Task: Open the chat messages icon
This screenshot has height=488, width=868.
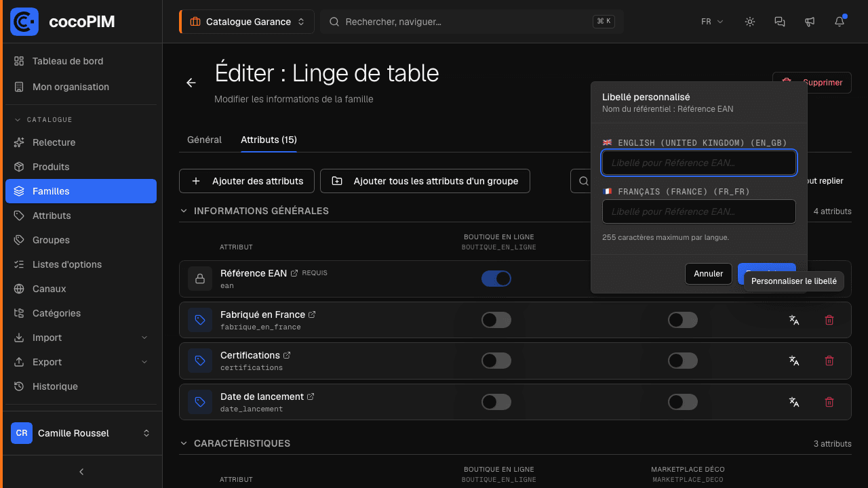Action: 780,22
